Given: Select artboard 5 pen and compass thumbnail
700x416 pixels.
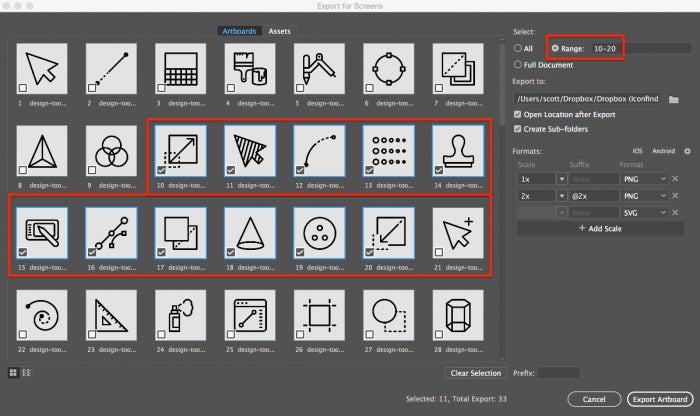Looking at the screenshot, I should coord(319,69).
